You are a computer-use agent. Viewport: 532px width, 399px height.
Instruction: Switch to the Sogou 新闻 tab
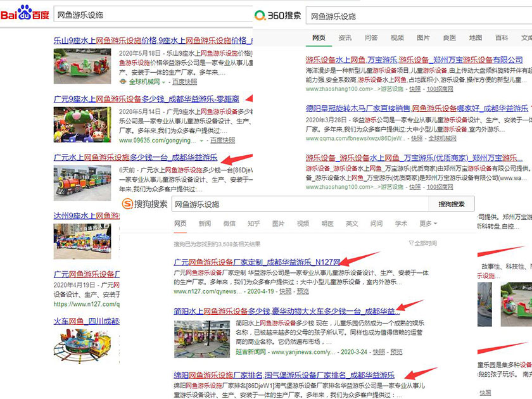click(x=205, y=224)
